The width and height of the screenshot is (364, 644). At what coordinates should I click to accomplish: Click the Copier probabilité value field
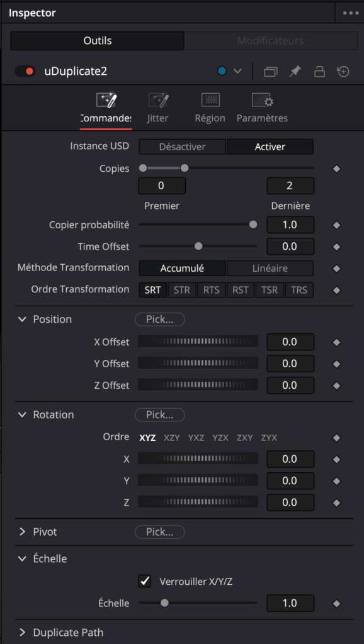click(x=290, y=225)
